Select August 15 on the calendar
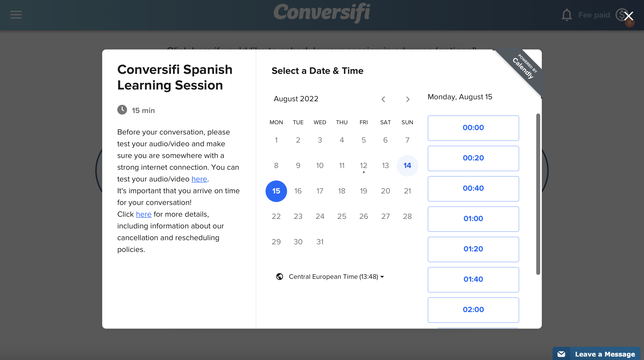The height and width of the screenshot is (360, 644). [276, 191]
